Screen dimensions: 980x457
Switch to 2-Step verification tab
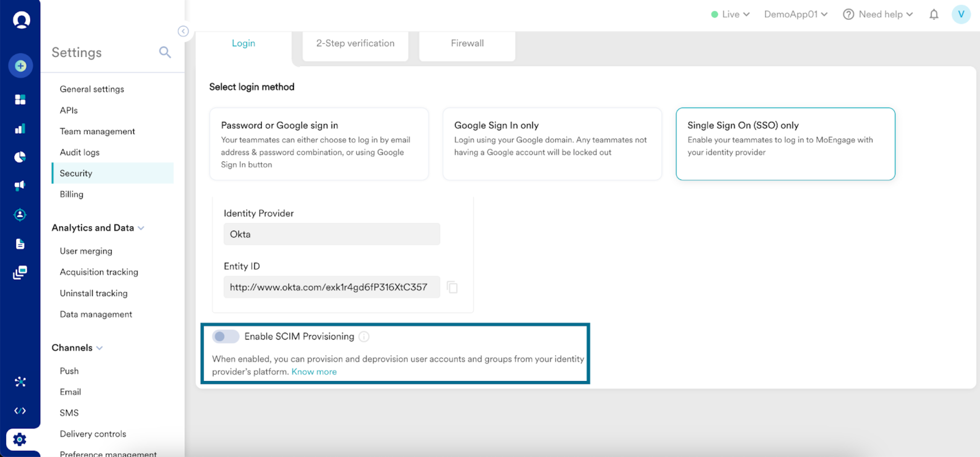tap(355, 43)
